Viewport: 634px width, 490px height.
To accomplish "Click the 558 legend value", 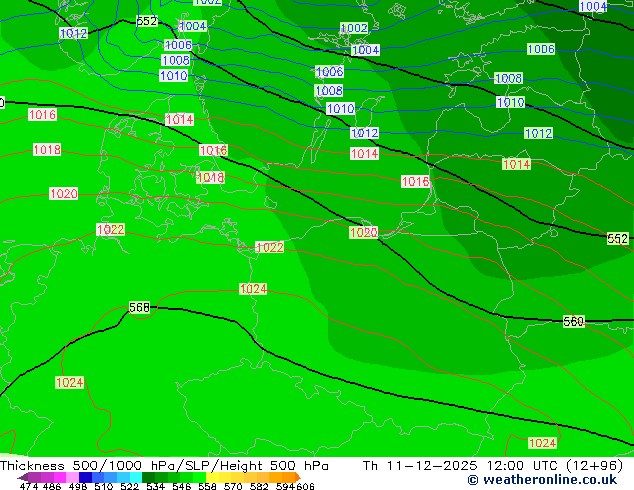I will [x=207, y=486].
